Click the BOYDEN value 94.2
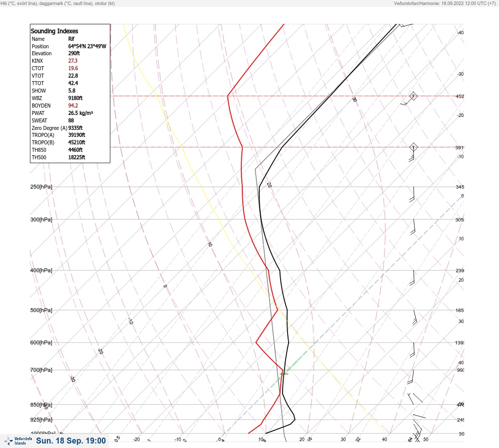Image resolution: width=499 pixels, height=448 pixels. coord(73,106)
